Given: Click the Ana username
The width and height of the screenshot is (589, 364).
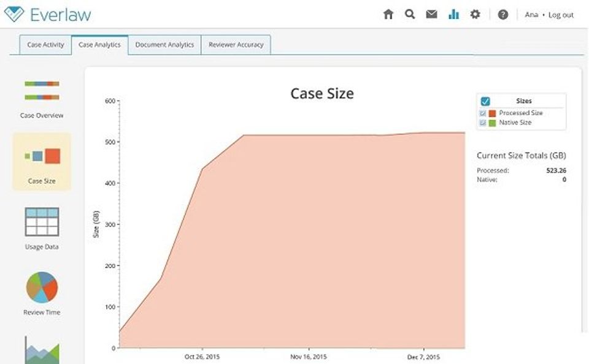Looking at the screenshot, I should click(531, 15).
